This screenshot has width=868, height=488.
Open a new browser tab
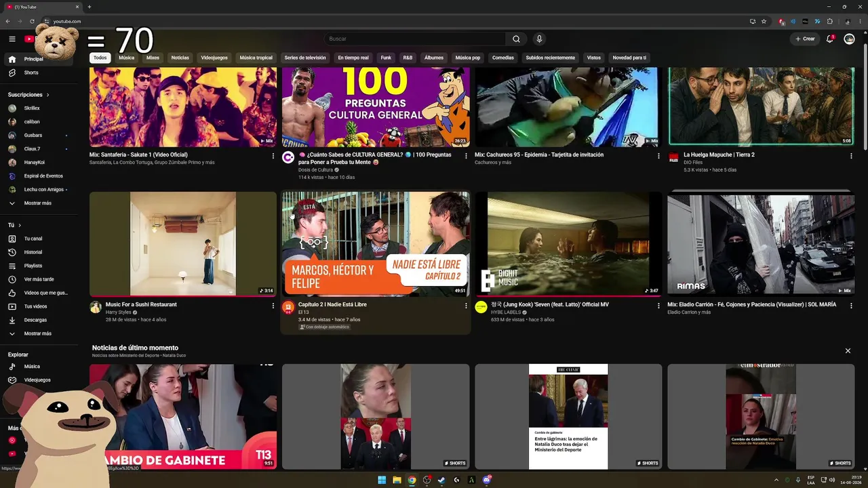click(x=89, y=7)
